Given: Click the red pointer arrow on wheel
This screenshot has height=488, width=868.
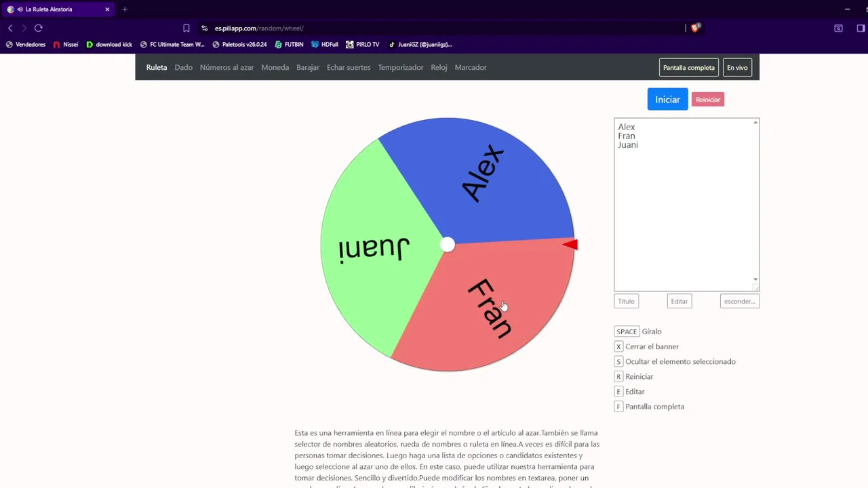Looking at the screenshot, I should (570, 245).
